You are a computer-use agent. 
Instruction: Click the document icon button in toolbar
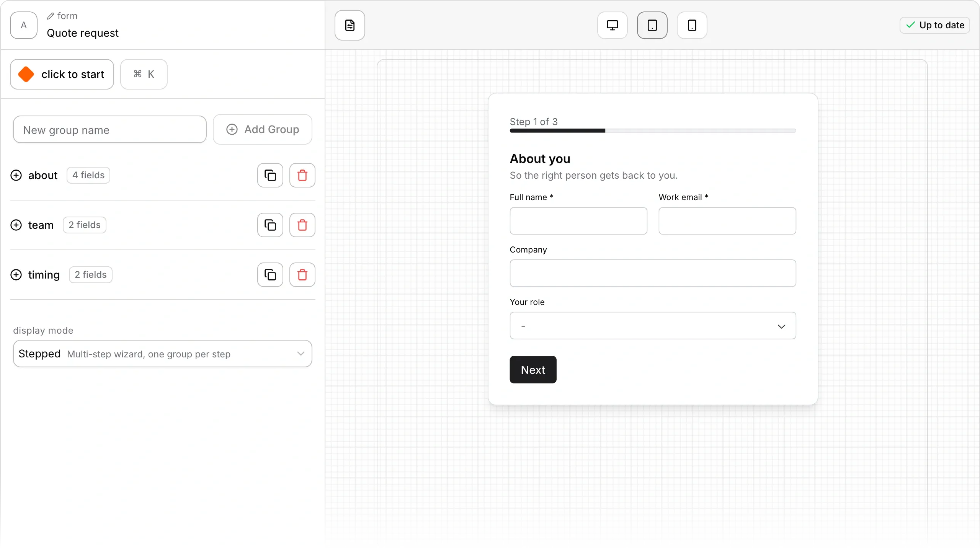tap(350, 25)
